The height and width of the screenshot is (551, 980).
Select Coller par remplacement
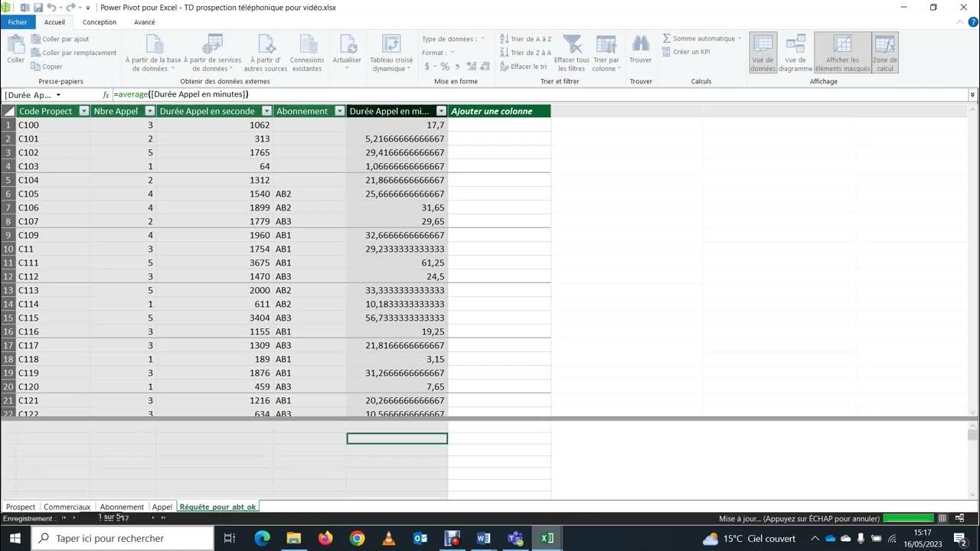tap(73, 53)
